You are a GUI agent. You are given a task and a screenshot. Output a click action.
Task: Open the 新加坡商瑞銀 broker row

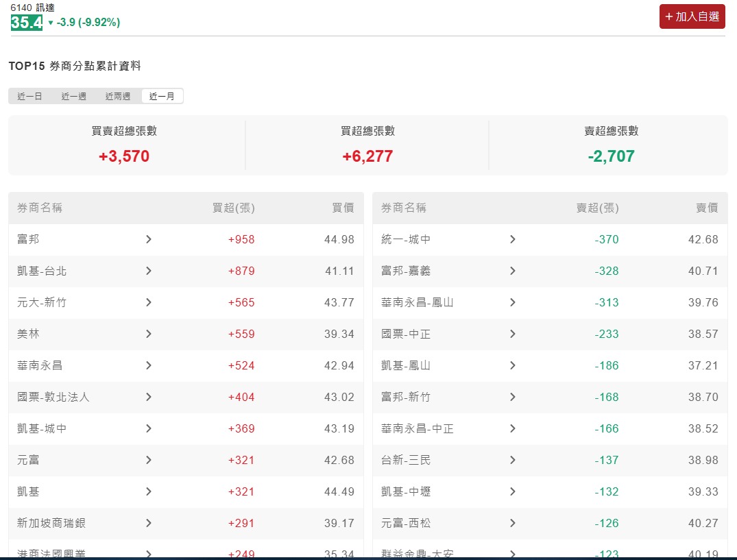click(186, 523)
